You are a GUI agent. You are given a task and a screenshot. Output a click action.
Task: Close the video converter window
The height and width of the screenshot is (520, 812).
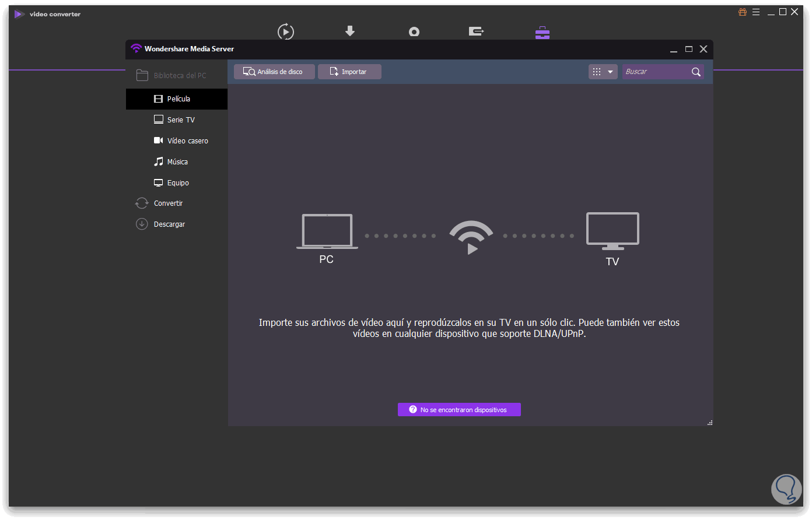794,12
